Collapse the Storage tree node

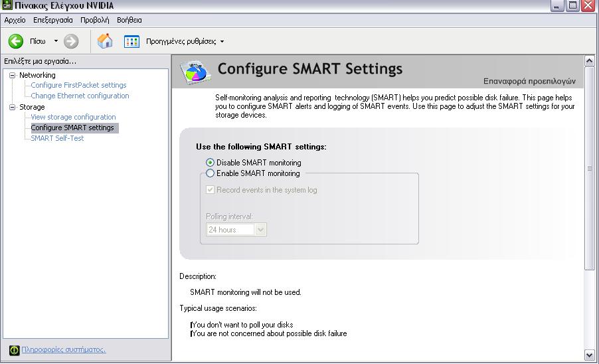point(12,107)
